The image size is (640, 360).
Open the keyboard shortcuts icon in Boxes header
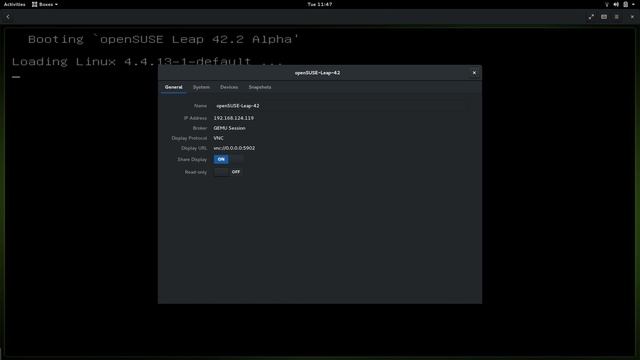[x=604, y=17]
